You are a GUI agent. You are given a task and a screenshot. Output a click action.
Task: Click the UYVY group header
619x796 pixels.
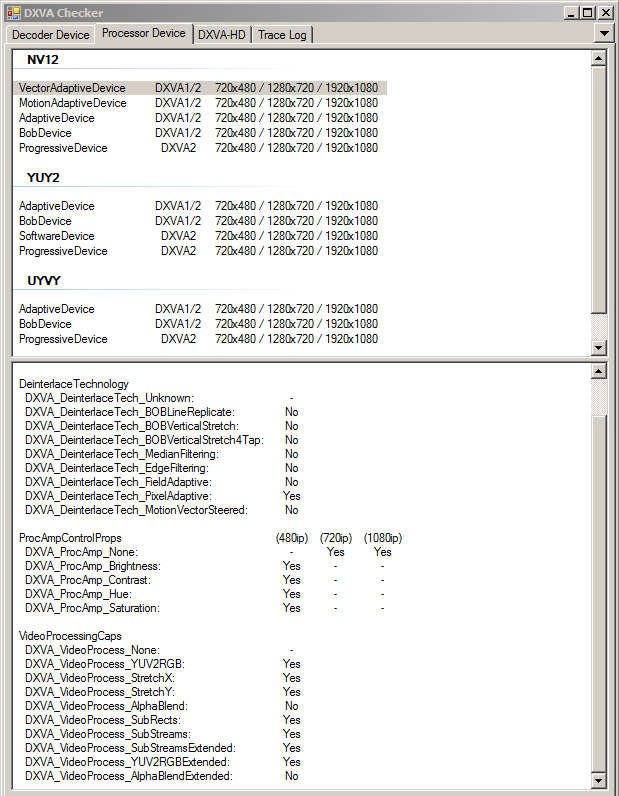pos(44,281)
